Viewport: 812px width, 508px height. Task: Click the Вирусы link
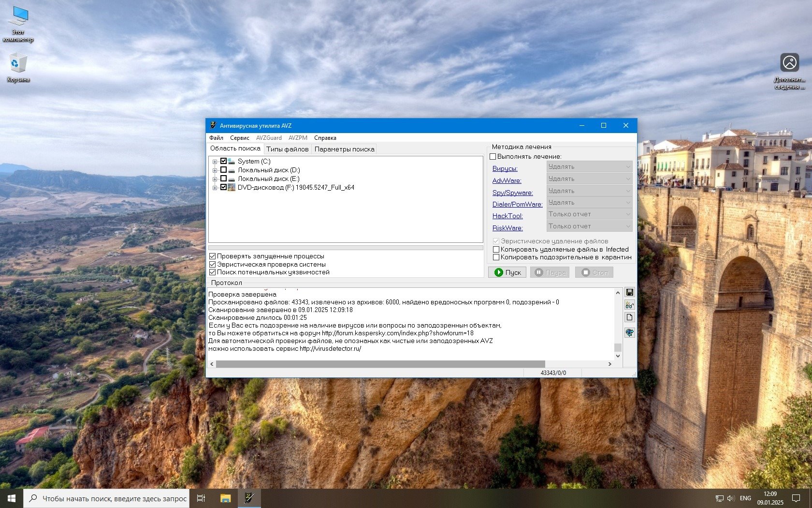click(x=505, y=168)
